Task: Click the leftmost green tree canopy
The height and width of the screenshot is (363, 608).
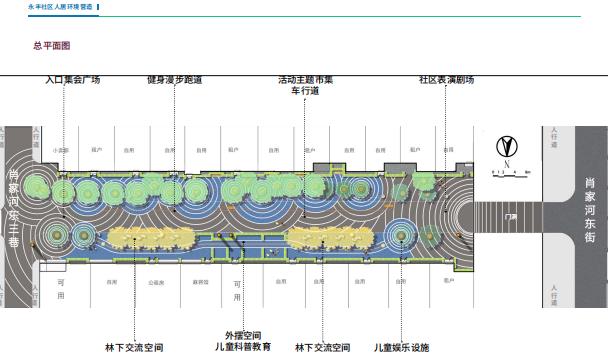Action: point(36,187)
